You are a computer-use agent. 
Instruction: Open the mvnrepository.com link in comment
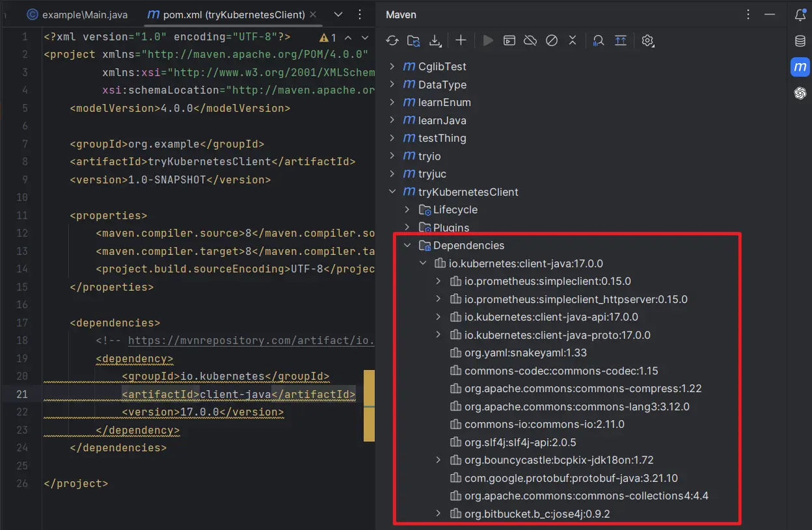point(251,340)
